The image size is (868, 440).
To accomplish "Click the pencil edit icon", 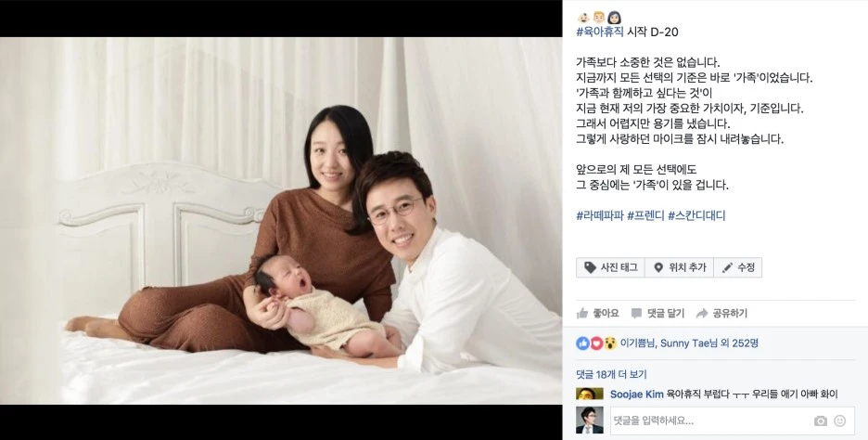I will coord(727,267).
